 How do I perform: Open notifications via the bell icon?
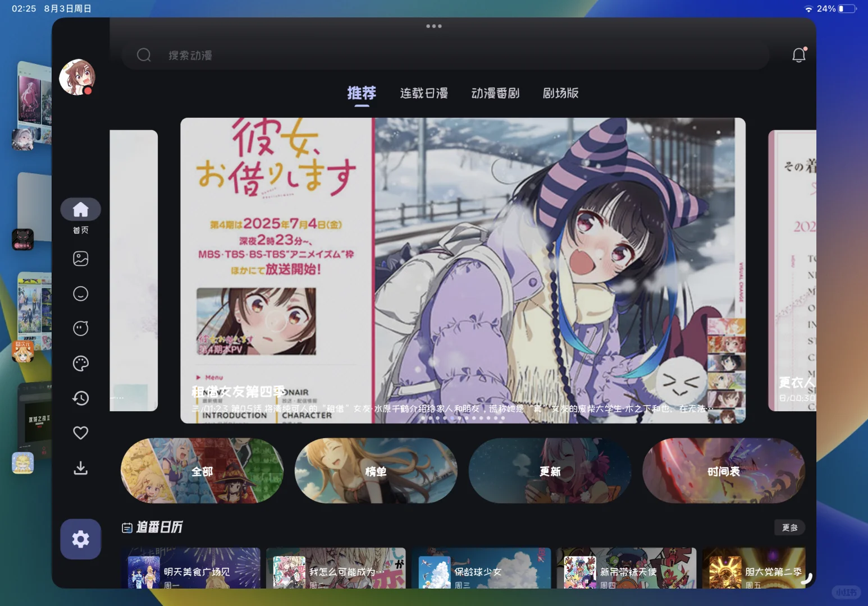[798, 54]
